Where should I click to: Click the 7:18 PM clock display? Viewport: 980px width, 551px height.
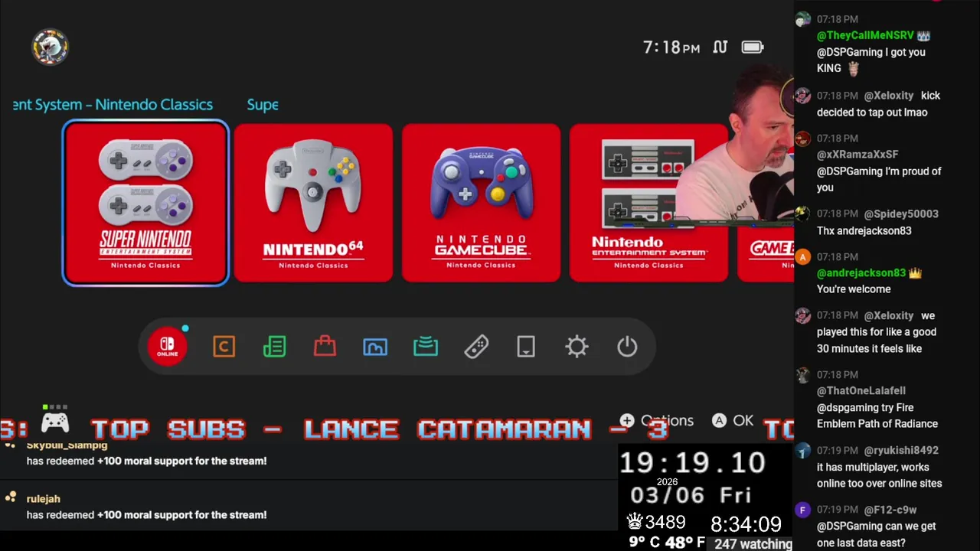pyautogui.click(x=671, y=47)
